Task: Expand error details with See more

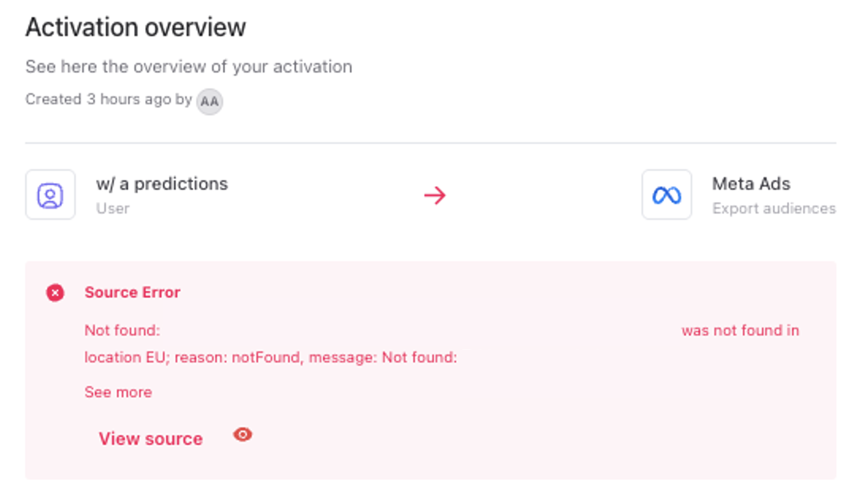Action: click(x=118, y=392)
